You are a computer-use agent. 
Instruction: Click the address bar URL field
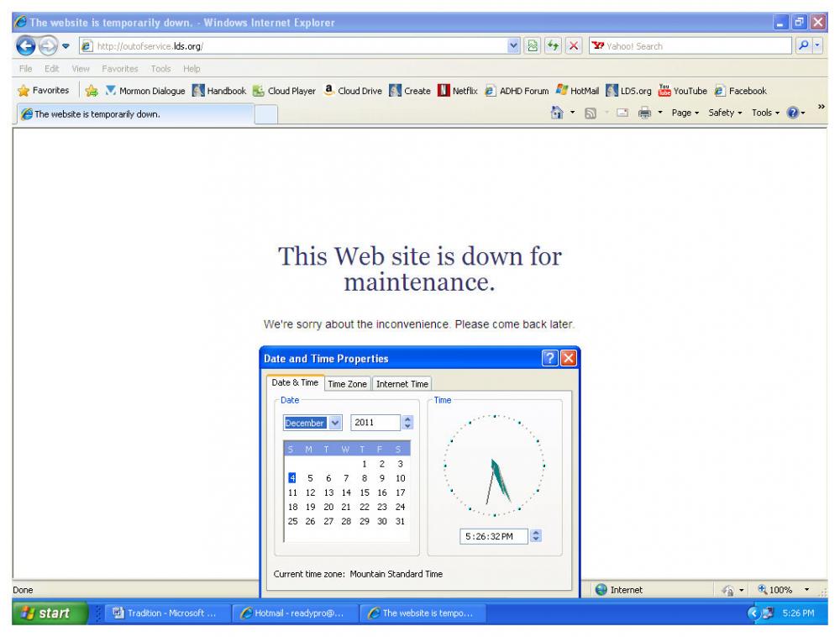[x=293, y=46]
